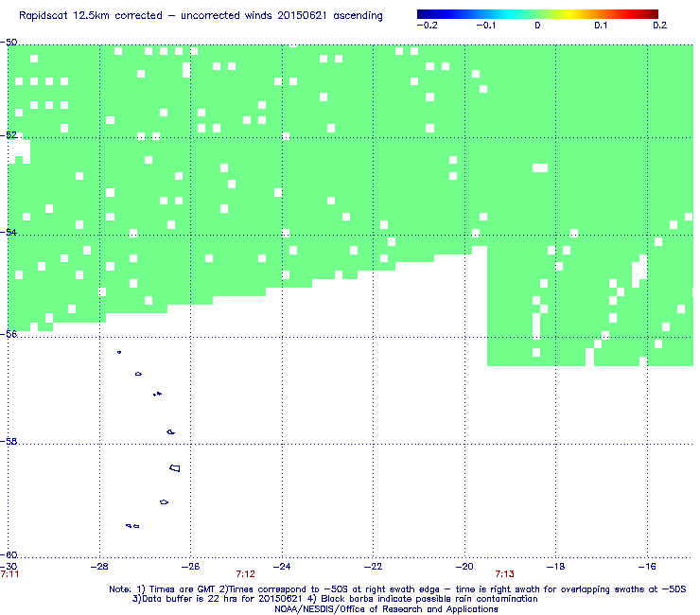
Task: Click the date '20150621' in the title
Action: coord(302,15)
